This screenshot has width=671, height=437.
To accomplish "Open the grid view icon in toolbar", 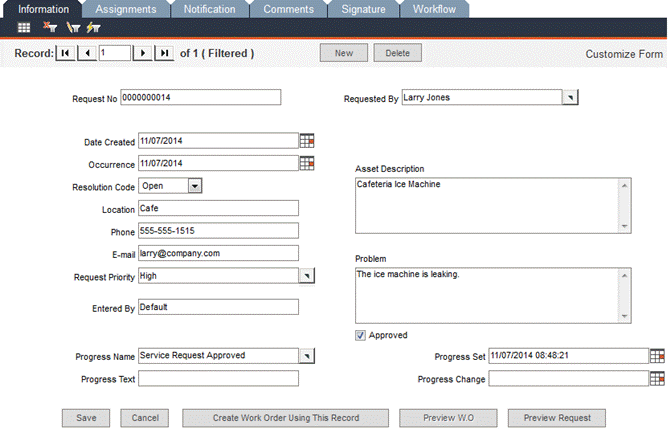I will click(24, 28).
